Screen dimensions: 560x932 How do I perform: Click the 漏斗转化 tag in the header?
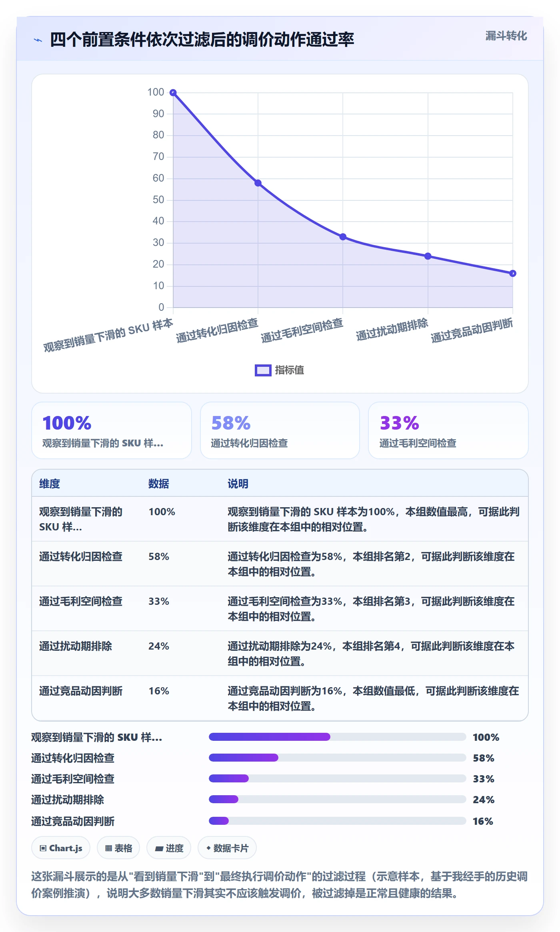[x=506, y=36]
